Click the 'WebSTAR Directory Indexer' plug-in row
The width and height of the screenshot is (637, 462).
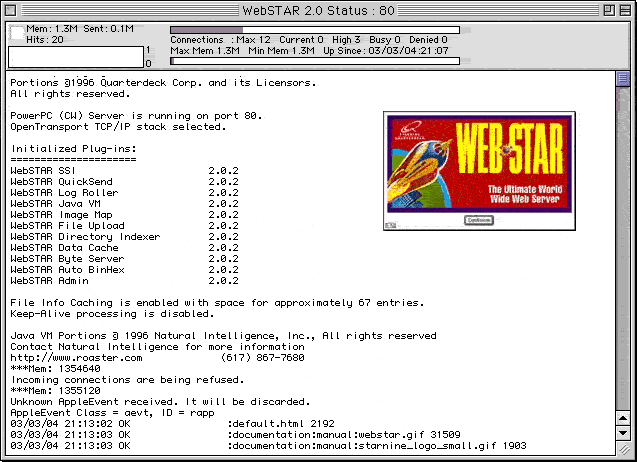tap(124, 236)
